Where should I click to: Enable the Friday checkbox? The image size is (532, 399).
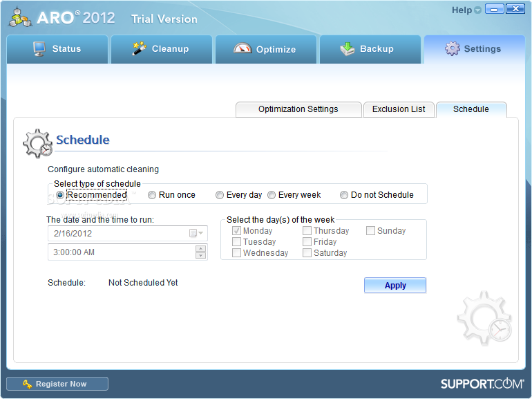tap(307, 242)
